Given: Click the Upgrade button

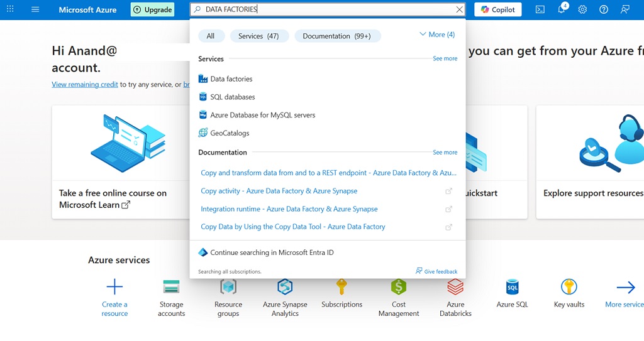Looking at the screenshot, I should [x=152, y=9].
